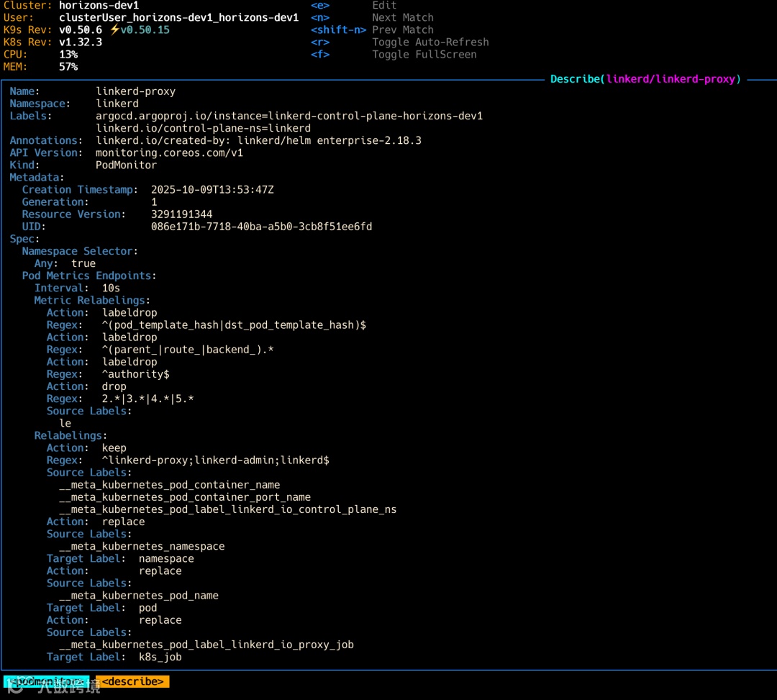Click the lightning bolt update icon
This screenshot has height=700, width=777.
pyautogui.click(x=114, y=29)
